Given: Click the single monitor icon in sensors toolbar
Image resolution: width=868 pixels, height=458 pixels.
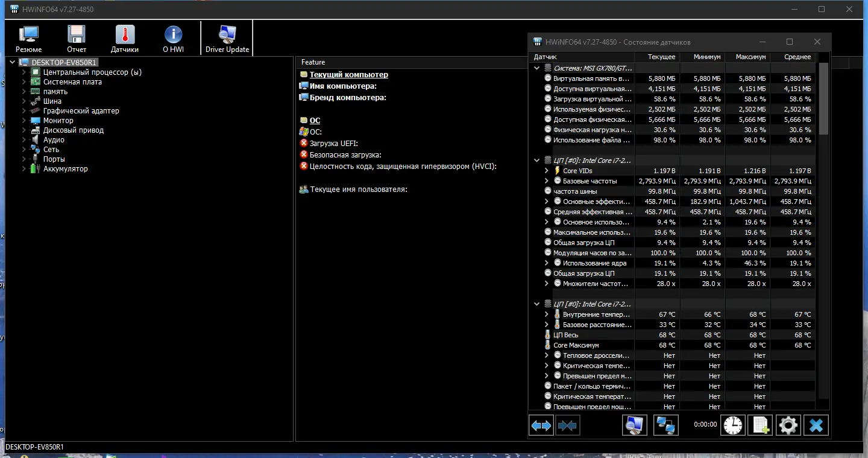Looking at the screenshot, I should click(635, 425).
